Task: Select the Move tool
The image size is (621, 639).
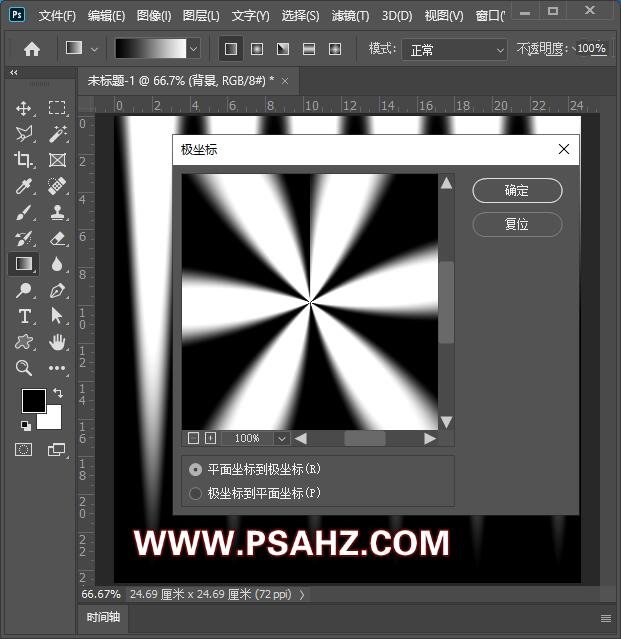Action: coord(24,108)
